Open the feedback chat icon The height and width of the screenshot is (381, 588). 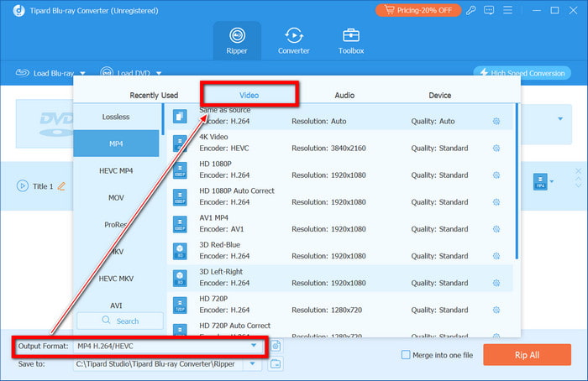coord(489,10)
